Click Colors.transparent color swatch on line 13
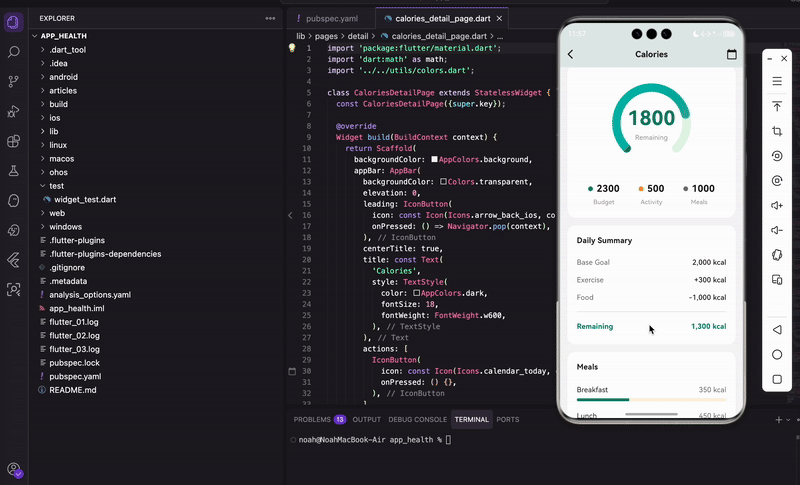The image size is (800, 485). pos(443,182)
